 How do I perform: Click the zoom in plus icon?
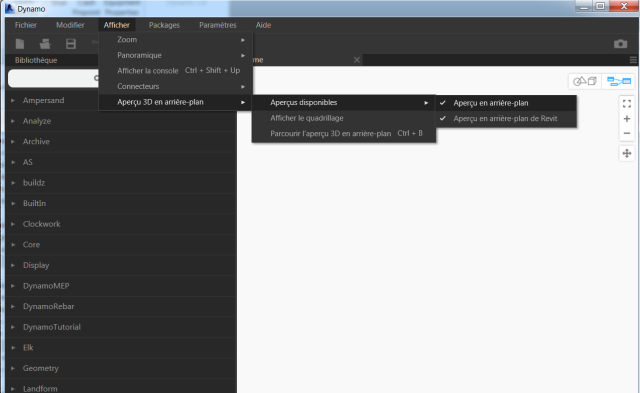[627, 119]
